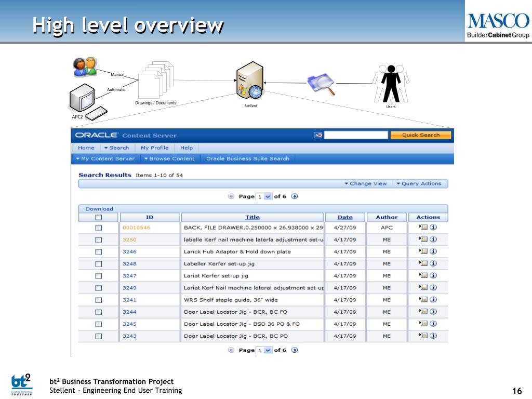Open content info icon for row 3243
The width and height of the screenshot is (532, 399).
pyautogui.click(x=433, y=336)
